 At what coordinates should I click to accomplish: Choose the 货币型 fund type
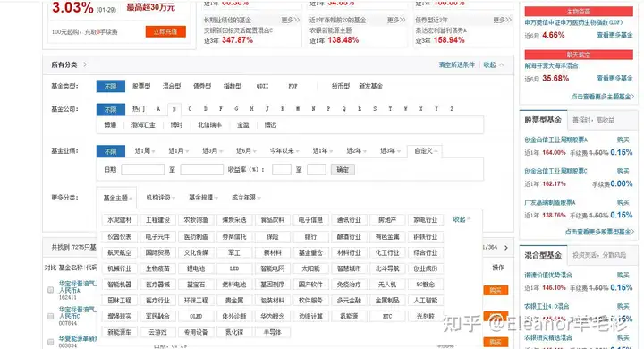[x=341, y=86]
